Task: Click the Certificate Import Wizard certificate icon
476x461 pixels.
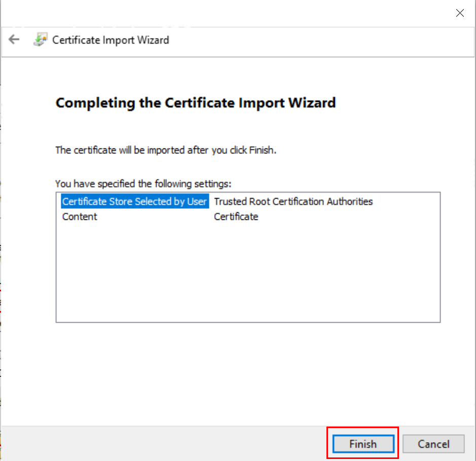Action: pyautogui.click(x=41, y=40)
